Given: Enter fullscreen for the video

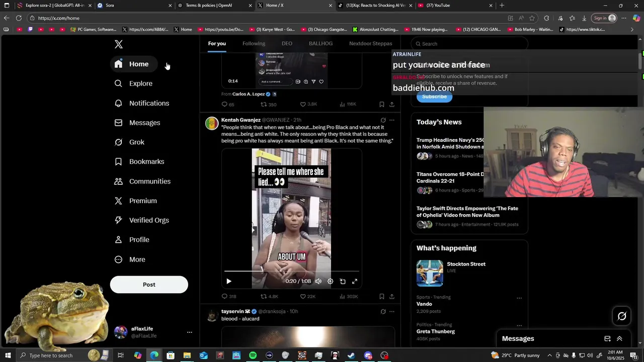Looking at the screenshot, I should click(x=355, y=282).
